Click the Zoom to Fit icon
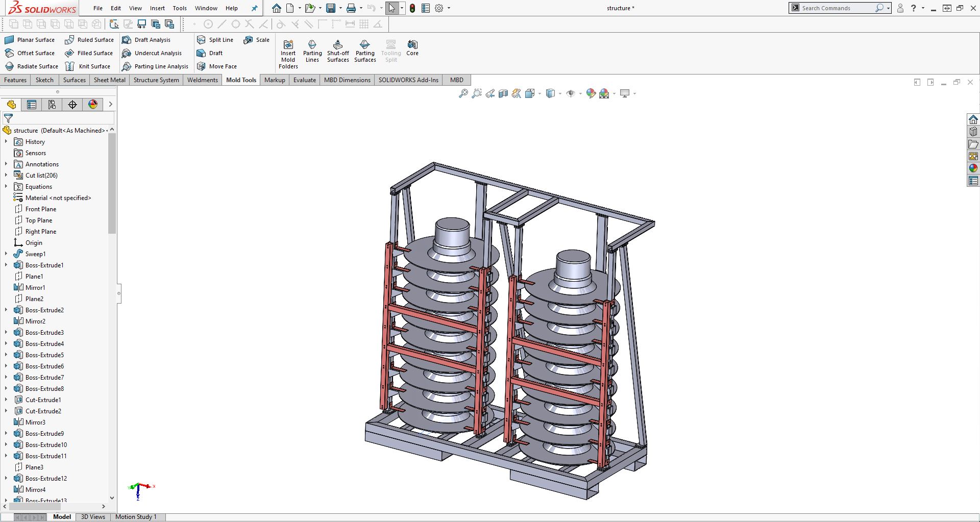This screenshot has height=522, width=980. (x=463, y=93)
